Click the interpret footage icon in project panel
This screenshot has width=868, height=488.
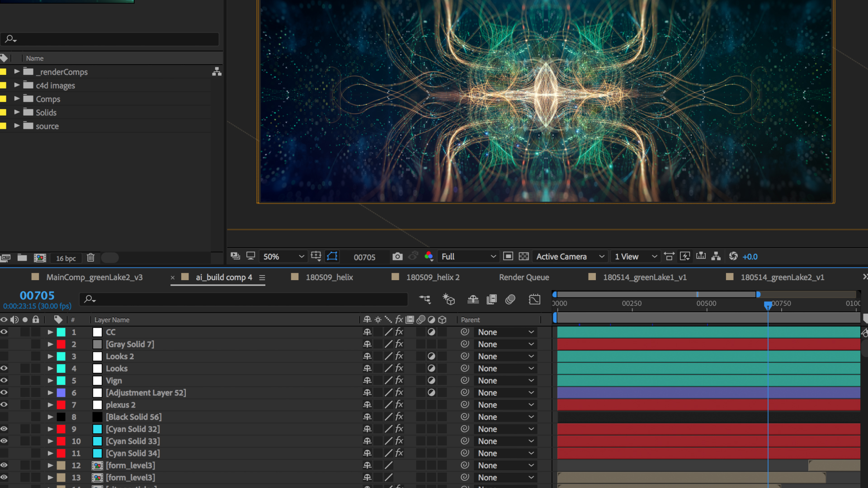5,258
